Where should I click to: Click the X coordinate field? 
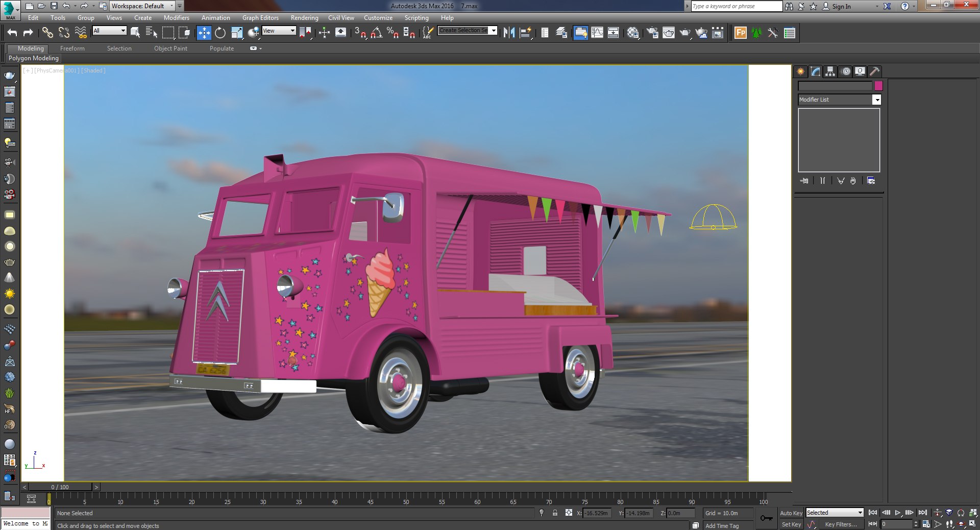[x=597, y=513]
